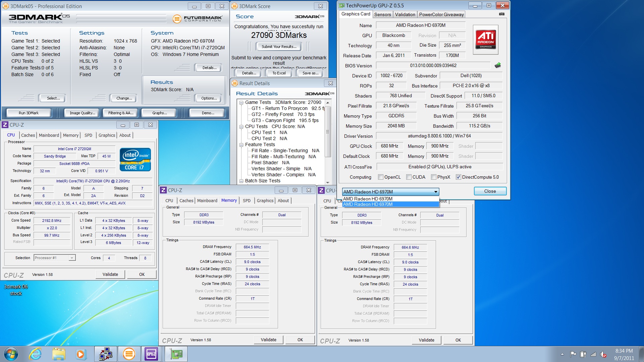Enable the OpenCL checkbox
The image size is (644, 362).
pos(381,177)
